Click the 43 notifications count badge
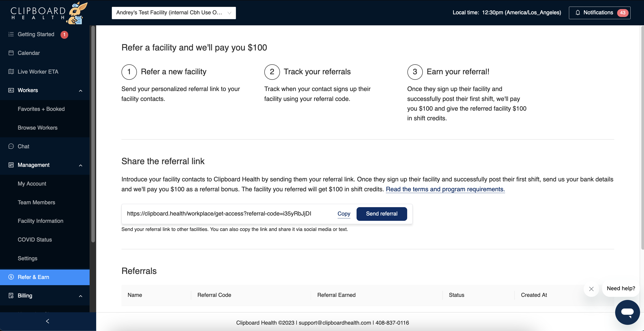Screen dimensions: 644x331 click(x=622, y=13)
